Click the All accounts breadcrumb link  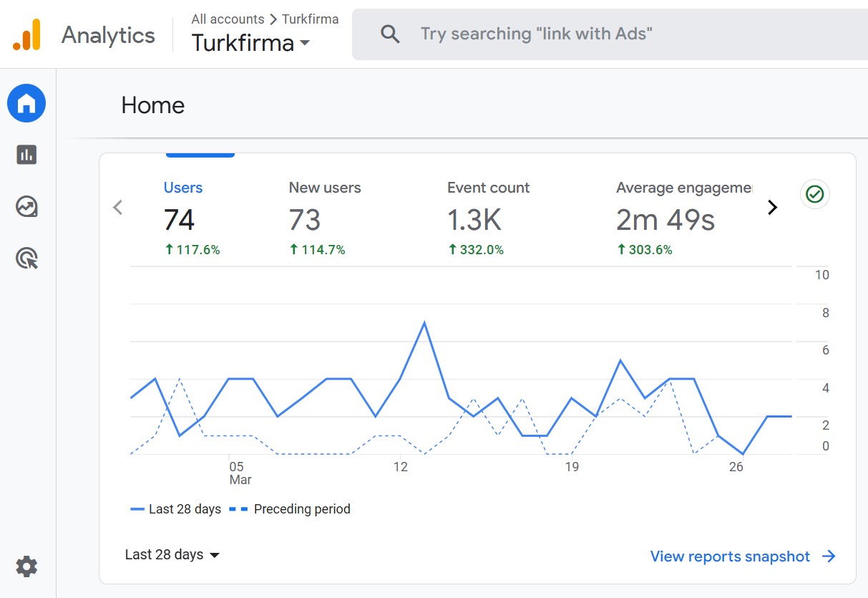(x=227, y=19)
